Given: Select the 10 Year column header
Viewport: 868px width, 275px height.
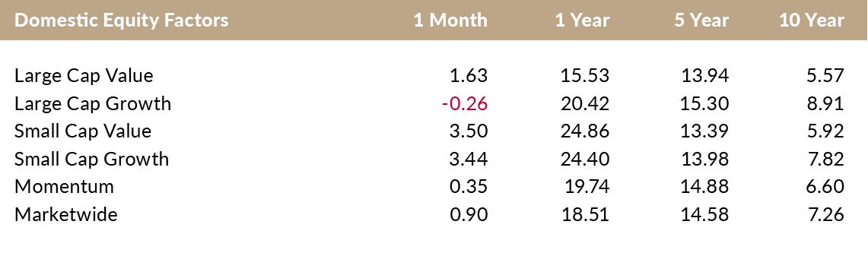Looking at the screenshot, I should point(812,21).
